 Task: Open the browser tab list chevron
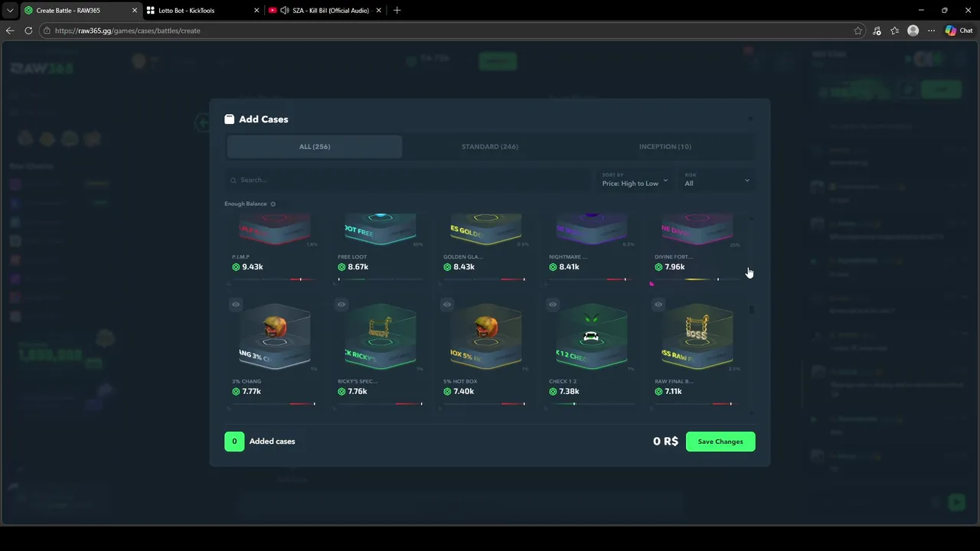[x=10, y=10]
